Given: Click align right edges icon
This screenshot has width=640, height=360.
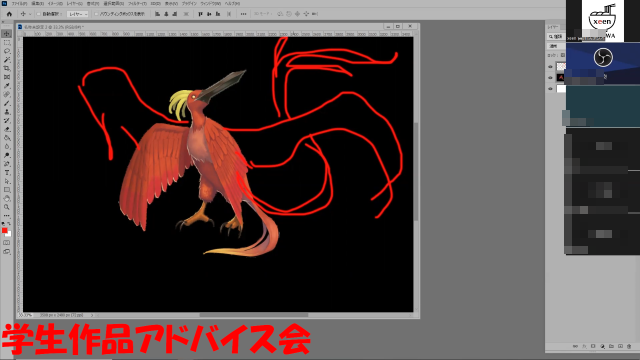Looking at the screenshot, I should tap(175, 14).
